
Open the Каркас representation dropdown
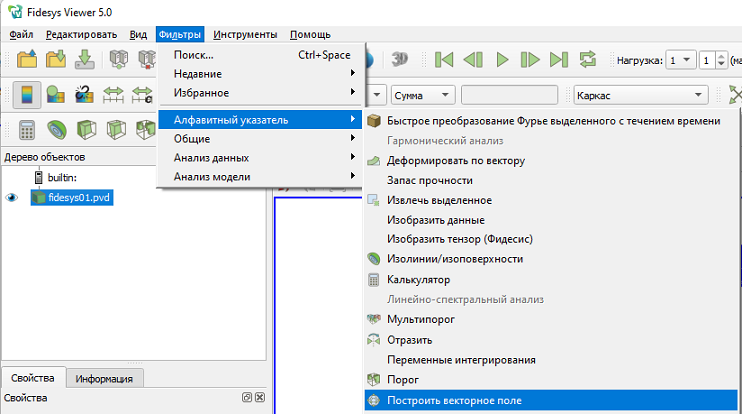coord(641,95)
